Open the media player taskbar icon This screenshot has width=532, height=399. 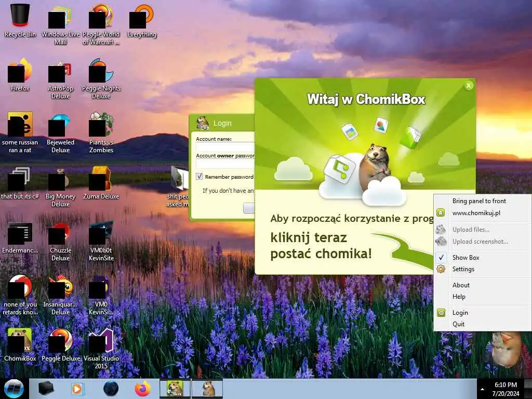[77, 389]
